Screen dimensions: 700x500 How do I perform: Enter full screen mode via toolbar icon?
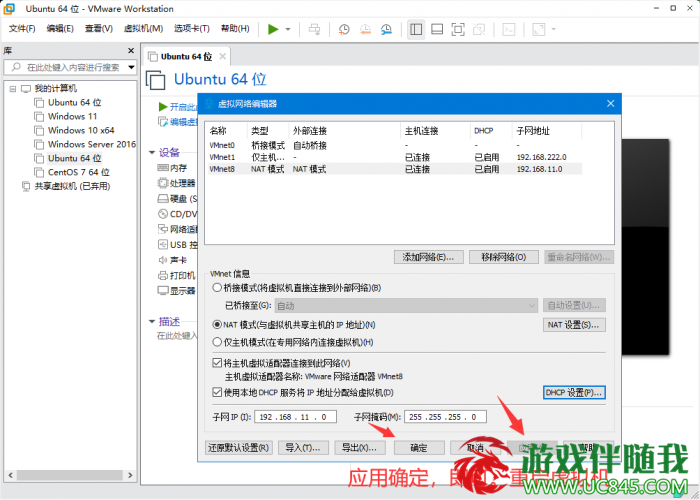point(458,29)
